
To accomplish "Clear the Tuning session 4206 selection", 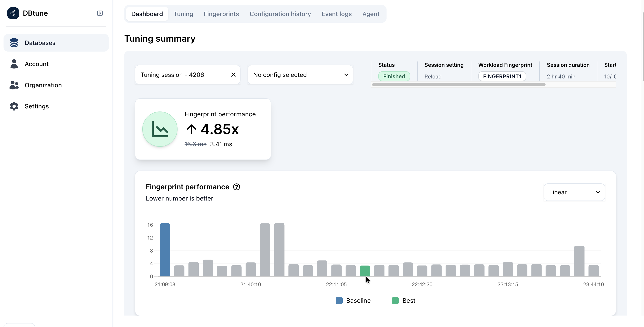I will tap(233, 75).
